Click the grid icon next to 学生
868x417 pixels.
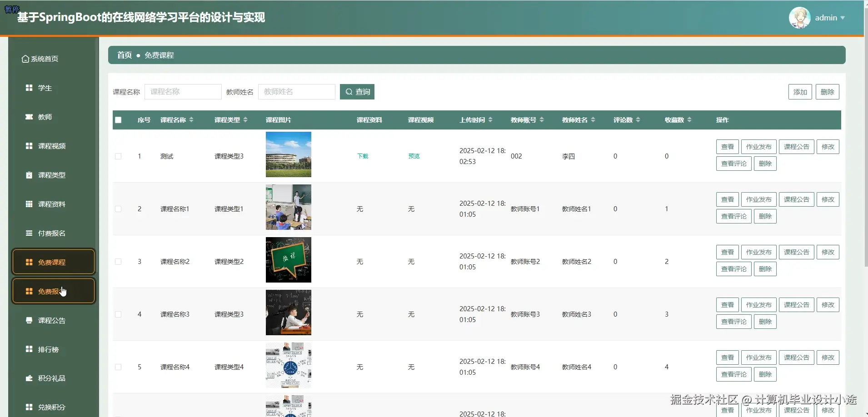click(29, 88)
